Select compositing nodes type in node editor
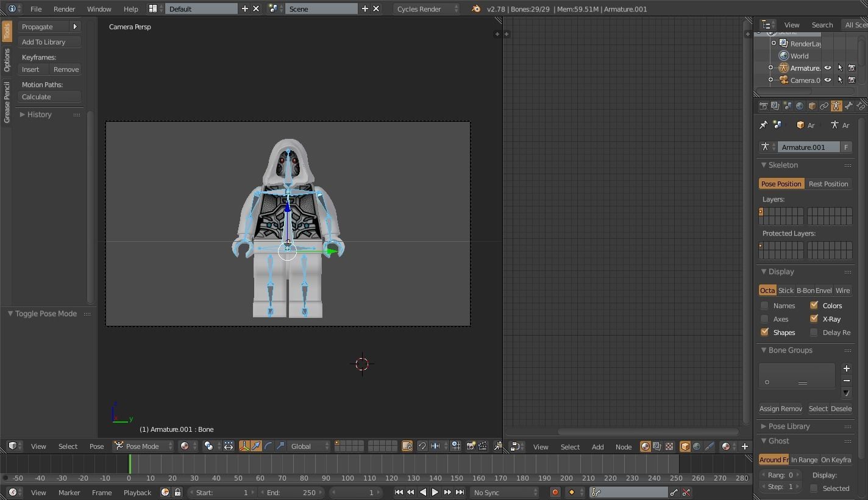868x500 pixels. pos(657,446)
